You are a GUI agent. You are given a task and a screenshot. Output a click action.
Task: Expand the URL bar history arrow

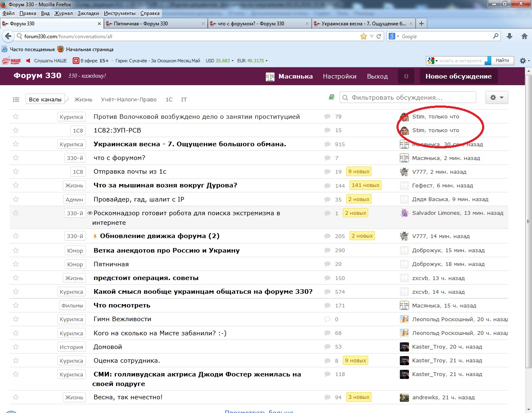coord(372,36)
